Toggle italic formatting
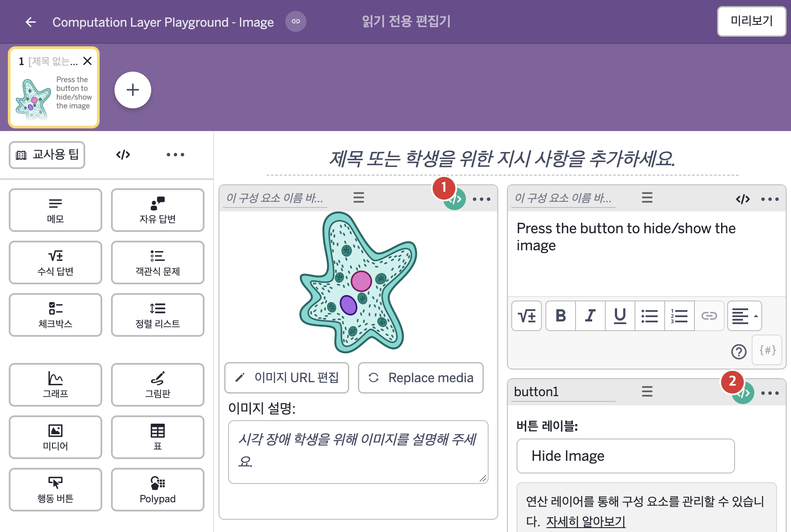Image resolution: width=791 pixels, height=532 pixels. pos(590,316)
